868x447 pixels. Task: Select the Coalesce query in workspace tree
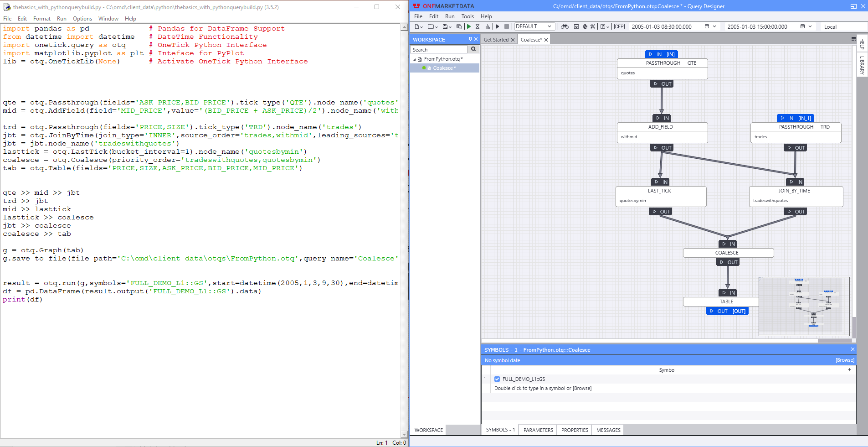coord(444,68)
